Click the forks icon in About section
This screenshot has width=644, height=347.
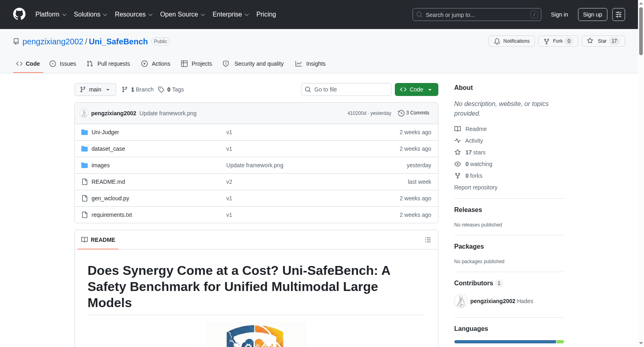[x=458, y=176]
